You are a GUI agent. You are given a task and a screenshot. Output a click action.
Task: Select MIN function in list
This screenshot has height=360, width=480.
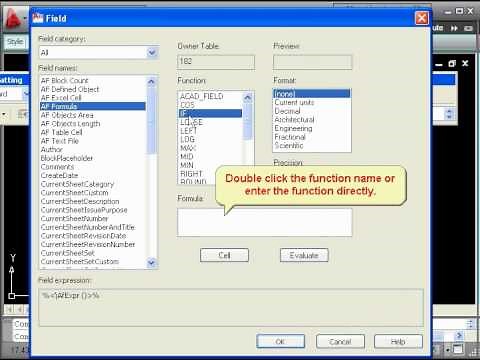click(187, 165)
